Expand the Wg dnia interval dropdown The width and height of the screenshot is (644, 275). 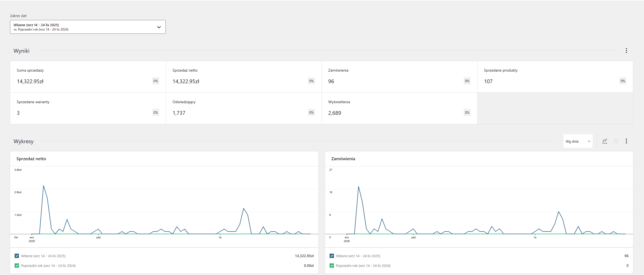click(578, 141)
